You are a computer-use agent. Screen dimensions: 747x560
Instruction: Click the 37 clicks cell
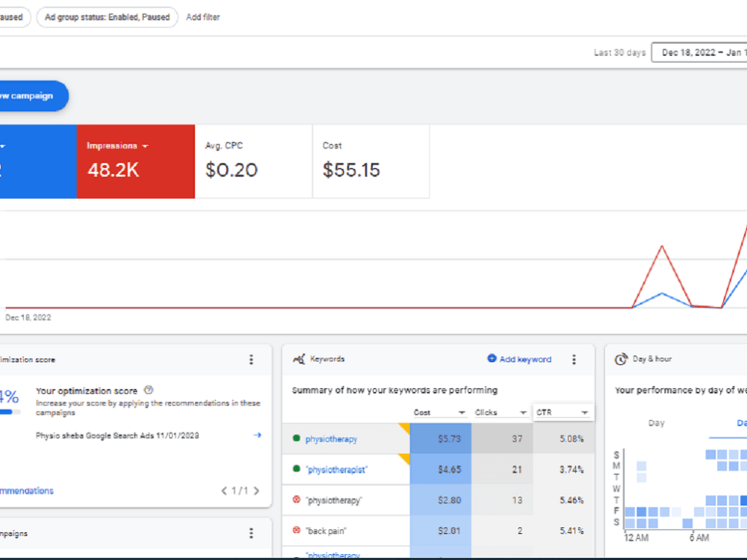502,438
